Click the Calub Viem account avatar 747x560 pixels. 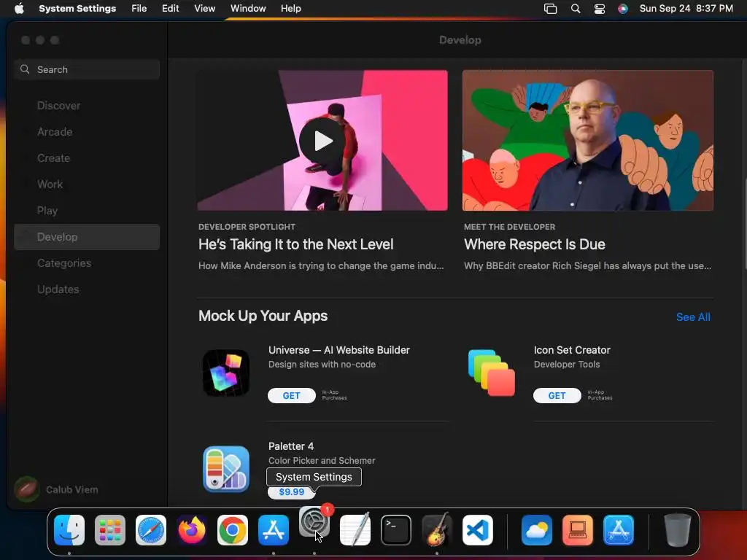pos(27,489)
